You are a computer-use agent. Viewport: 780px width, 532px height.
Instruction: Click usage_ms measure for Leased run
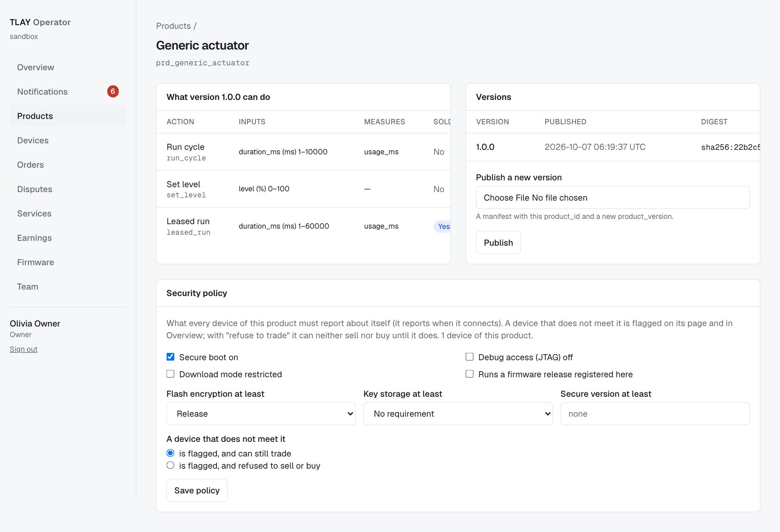[381, 226]
